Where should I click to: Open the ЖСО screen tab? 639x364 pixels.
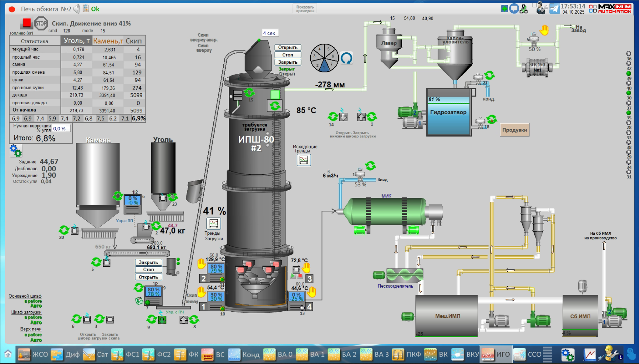click(x=33, y=354)
